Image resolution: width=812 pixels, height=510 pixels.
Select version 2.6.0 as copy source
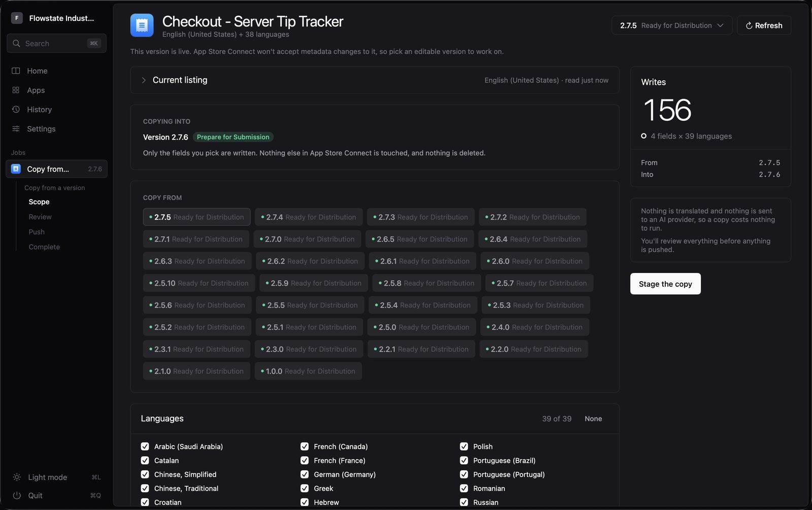[x=534, y=261]
